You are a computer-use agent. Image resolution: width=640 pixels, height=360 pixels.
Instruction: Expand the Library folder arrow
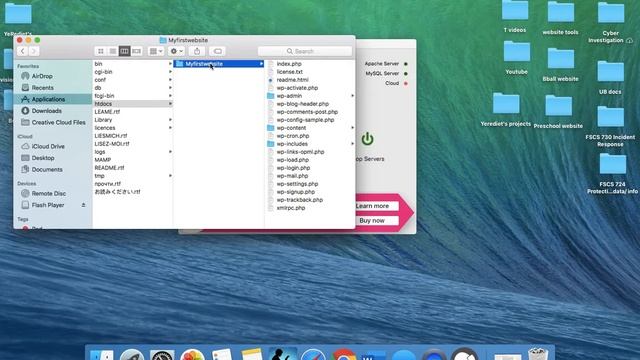click(170, 120)
